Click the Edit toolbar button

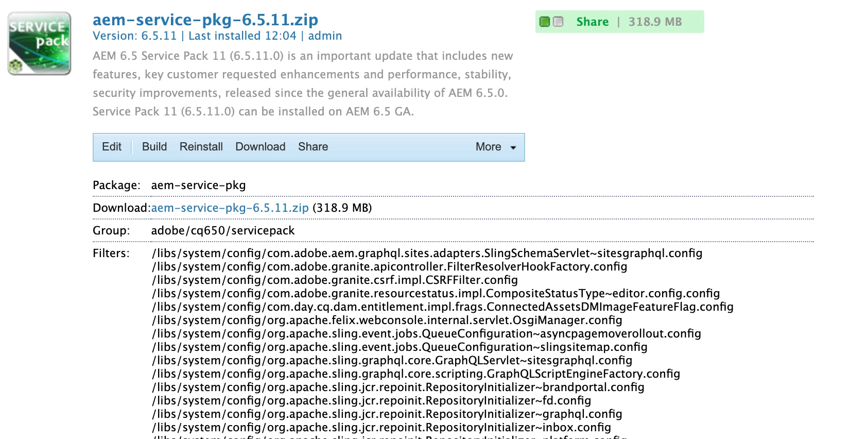point(112,147)
